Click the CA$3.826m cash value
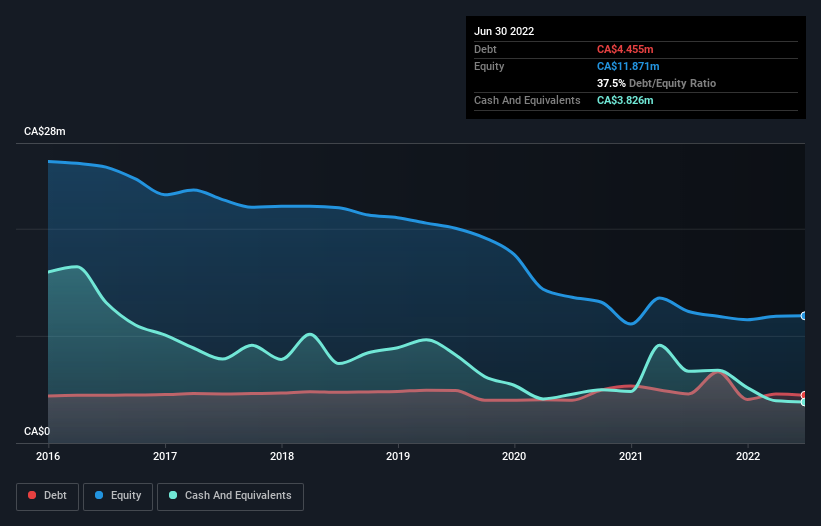This screenshot has width=821, height=526. [x=625, y=100]
